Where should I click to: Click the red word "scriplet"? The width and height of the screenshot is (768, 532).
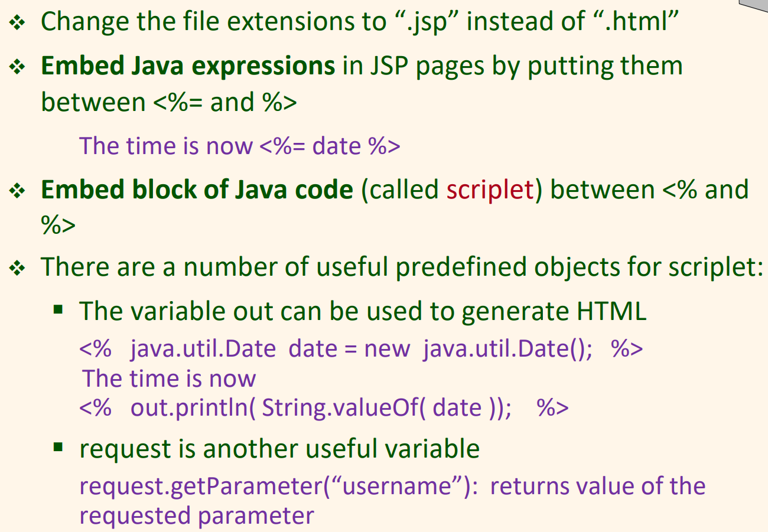tap(490, 190)
